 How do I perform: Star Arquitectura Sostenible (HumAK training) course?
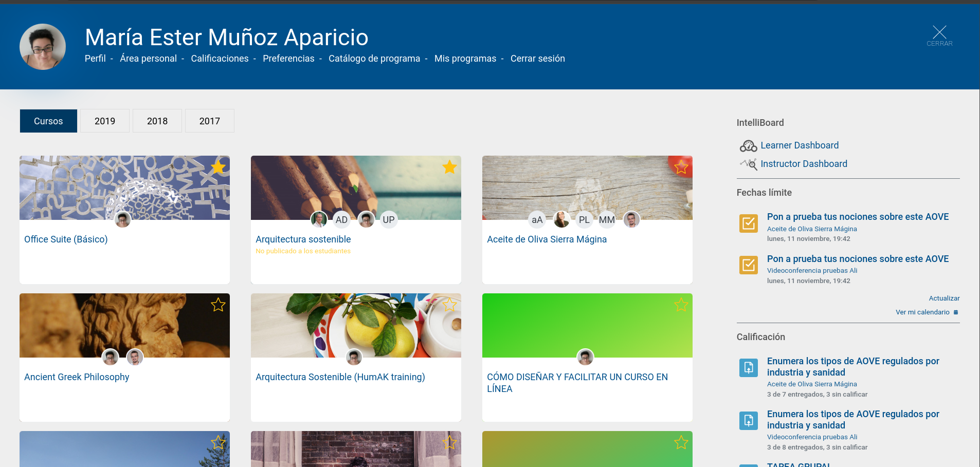(449, 305)
